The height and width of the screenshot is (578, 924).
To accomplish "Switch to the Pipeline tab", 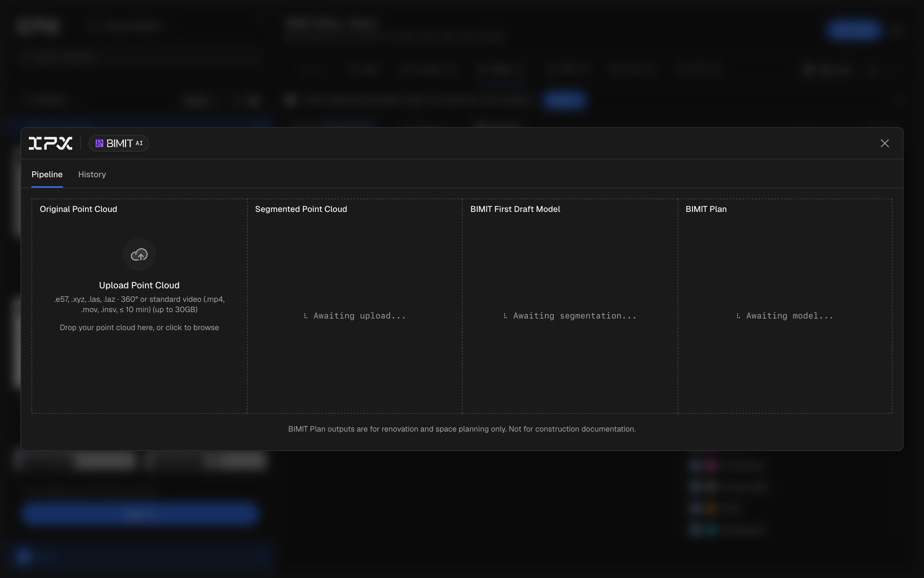I will point(47,174).
